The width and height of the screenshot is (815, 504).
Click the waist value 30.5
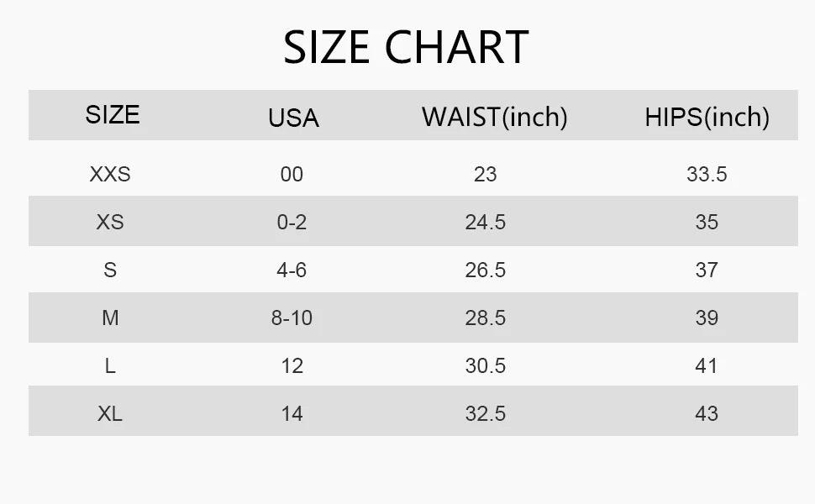tap(485, 365)
